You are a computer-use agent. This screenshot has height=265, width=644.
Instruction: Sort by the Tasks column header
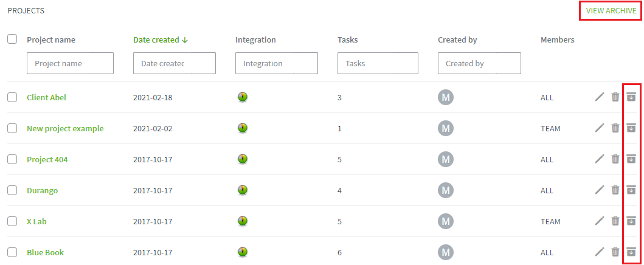tap(347, 40)
